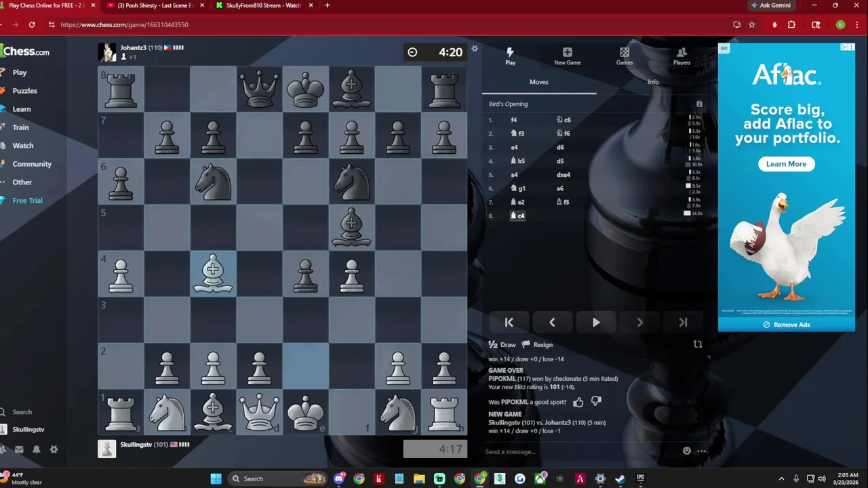
Task: Open a new browser tab
Action: pyautogui.click(x=327, y=5)
